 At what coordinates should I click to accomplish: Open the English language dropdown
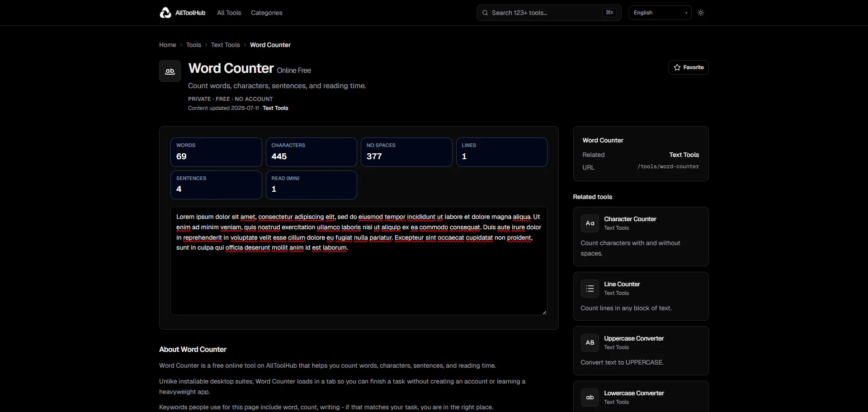point(660,13)
